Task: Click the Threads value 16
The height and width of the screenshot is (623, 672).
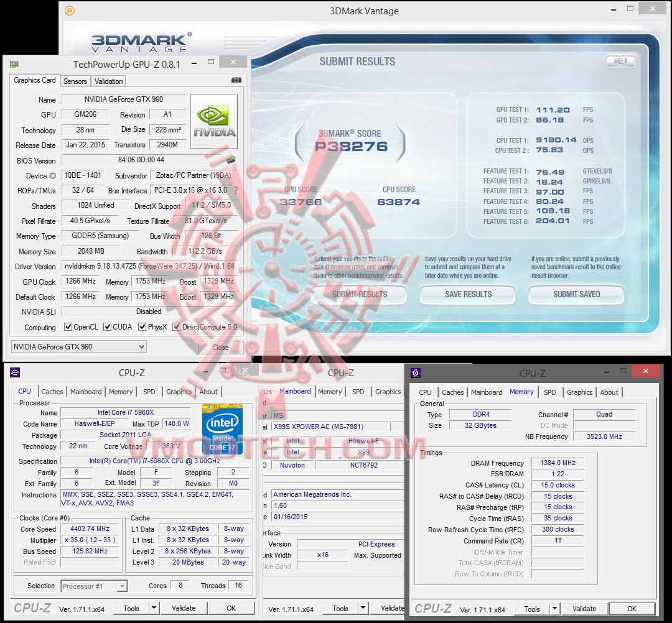Action: click(238, 585)
